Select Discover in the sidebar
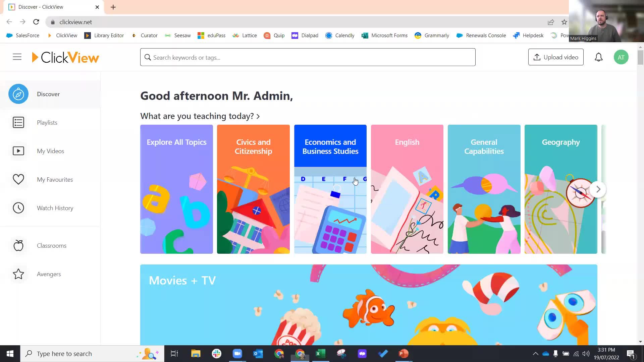This screenshot has height=362, width=644. [48, 94]
